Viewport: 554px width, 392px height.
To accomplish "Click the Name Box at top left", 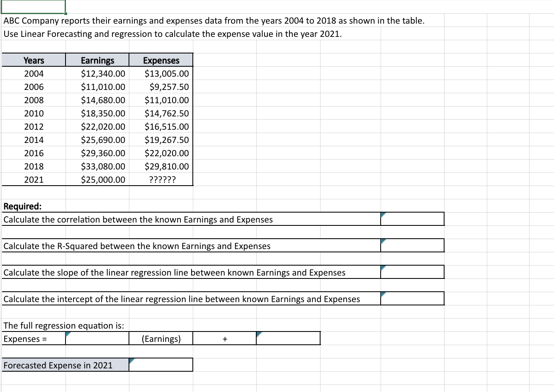I will click(33, 6).
